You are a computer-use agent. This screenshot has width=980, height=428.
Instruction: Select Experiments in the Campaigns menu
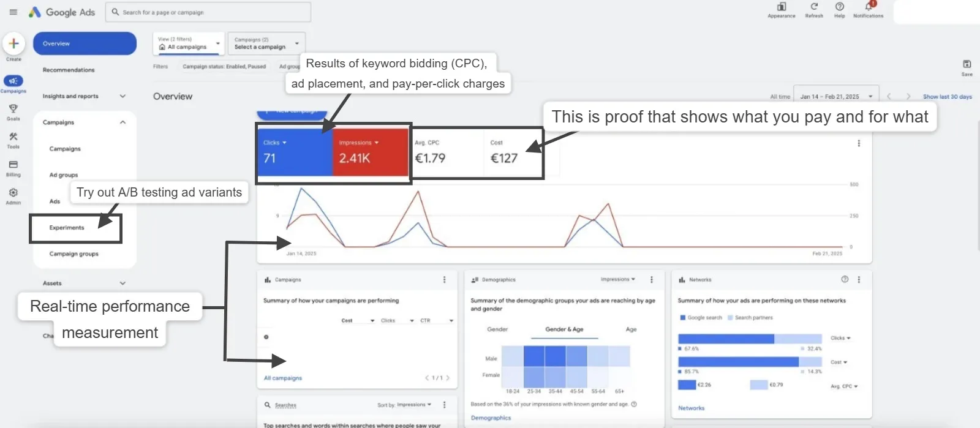pos(67,228)
